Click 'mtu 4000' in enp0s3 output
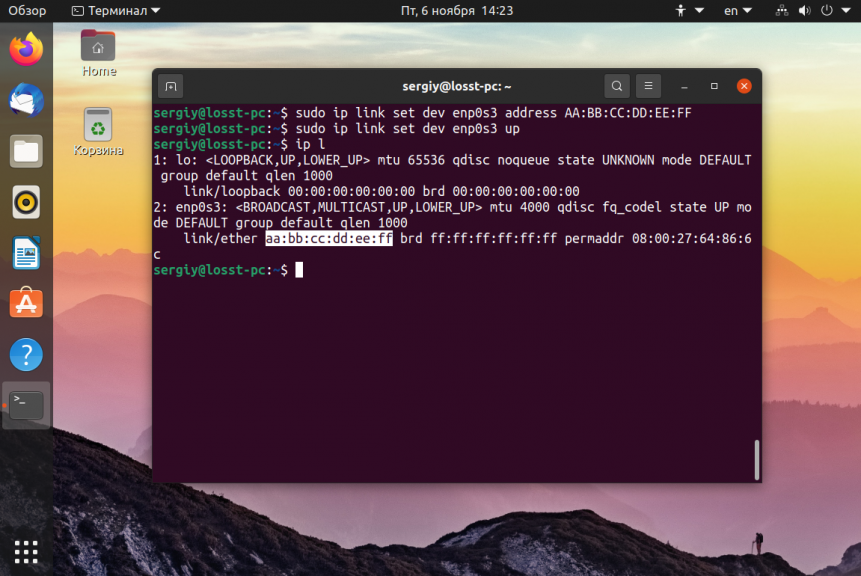The width and height of the screenshot is (861, 576). coord(519,207)
